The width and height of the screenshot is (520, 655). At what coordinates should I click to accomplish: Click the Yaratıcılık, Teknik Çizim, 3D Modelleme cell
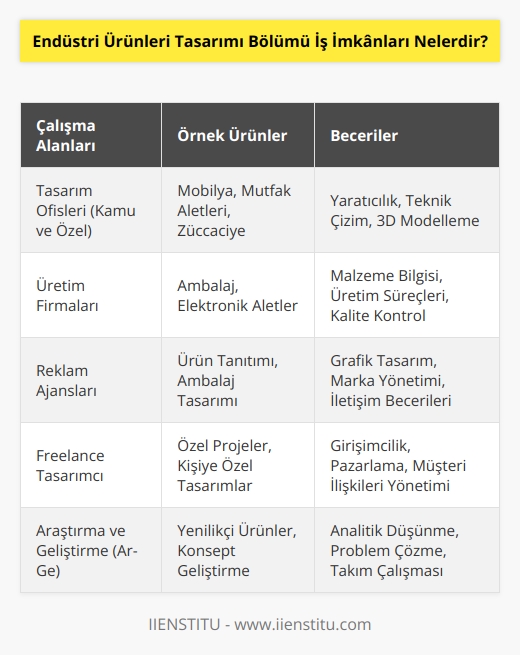407,210
